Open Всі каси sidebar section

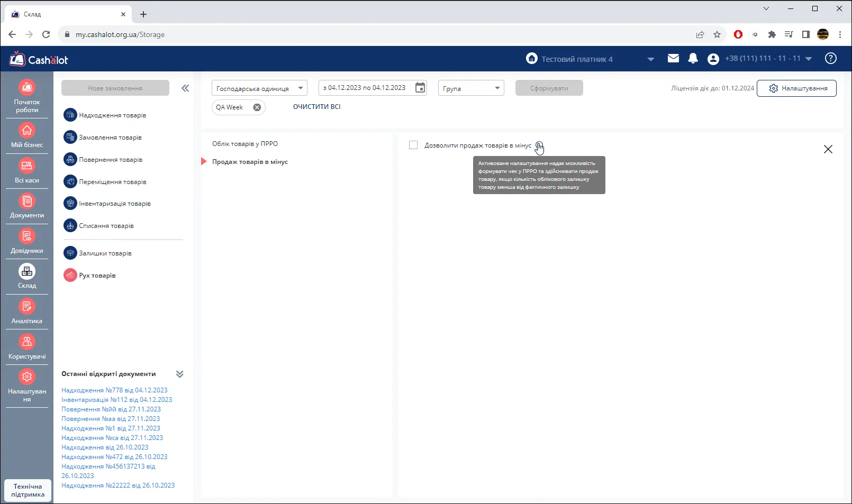point(27,171)
